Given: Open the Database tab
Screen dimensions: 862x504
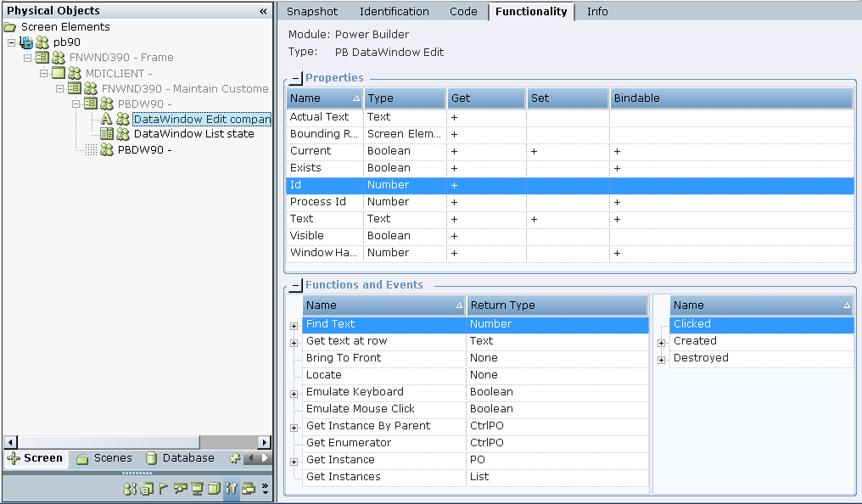Looking at the screenshot, I should 180,458.
